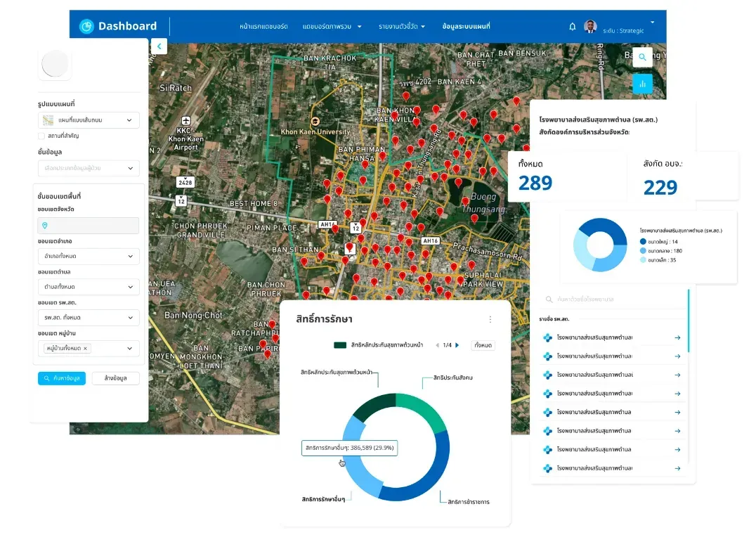Viewport: 756px width, 542px height.
Task: Click the hospital name search field
Action: (613, 299)
